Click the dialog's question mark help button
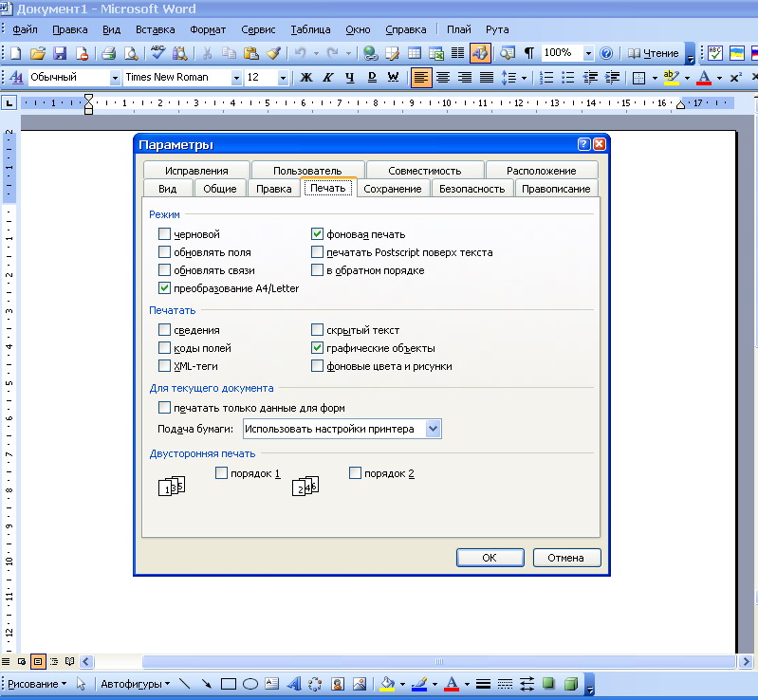 coord(583,145)
